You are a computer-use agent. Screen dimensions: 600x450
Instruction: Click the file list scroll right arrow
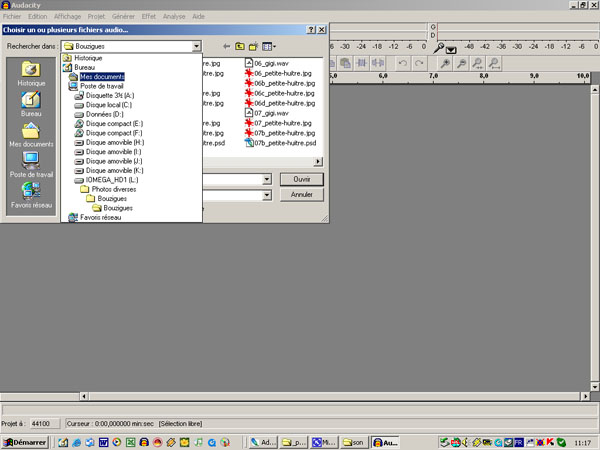(318, 161)
